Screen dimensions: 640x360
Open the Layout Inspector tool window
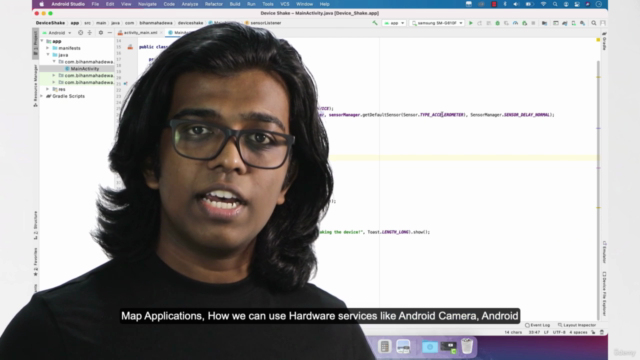577,325
